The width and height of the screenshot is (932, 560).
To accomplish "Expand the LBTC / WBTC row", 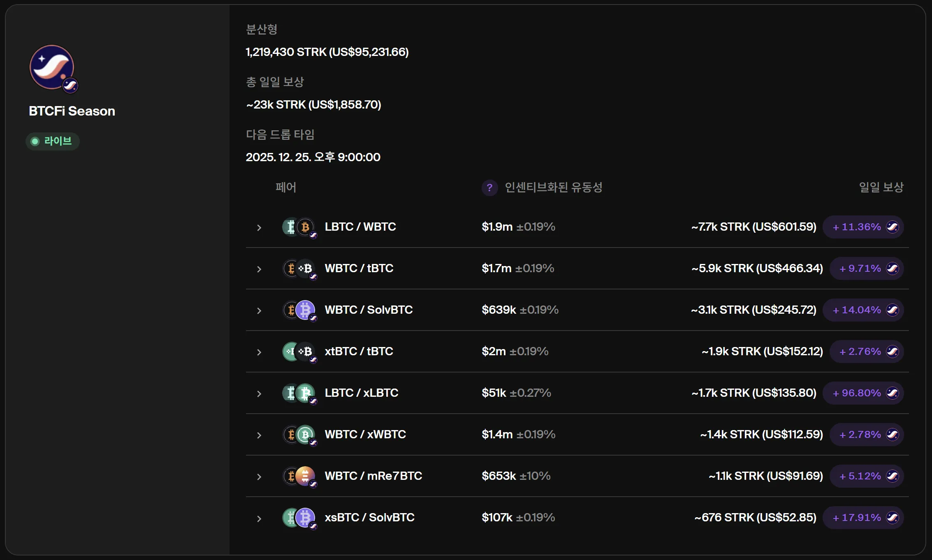I will 259,227.
